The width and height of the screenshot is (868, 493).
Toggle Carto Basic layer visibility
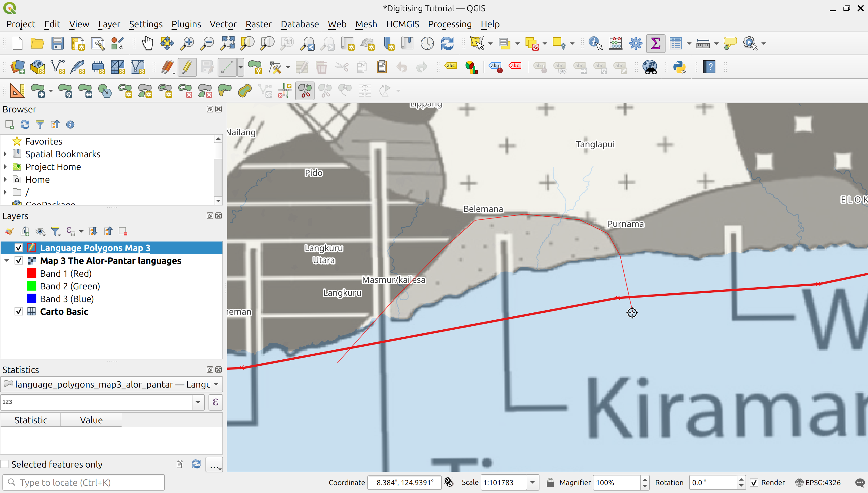tap(19, 311)
